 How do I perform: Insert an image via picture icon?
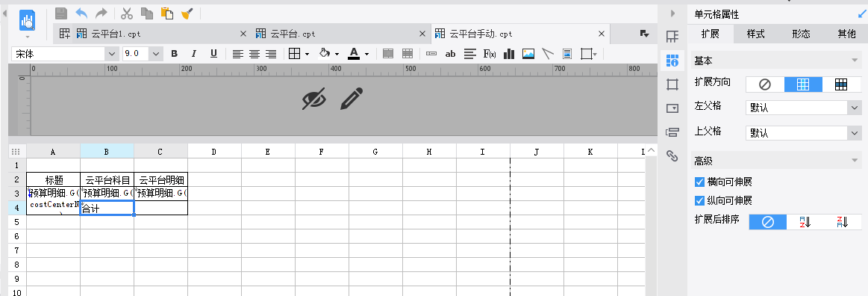[528, 54]
